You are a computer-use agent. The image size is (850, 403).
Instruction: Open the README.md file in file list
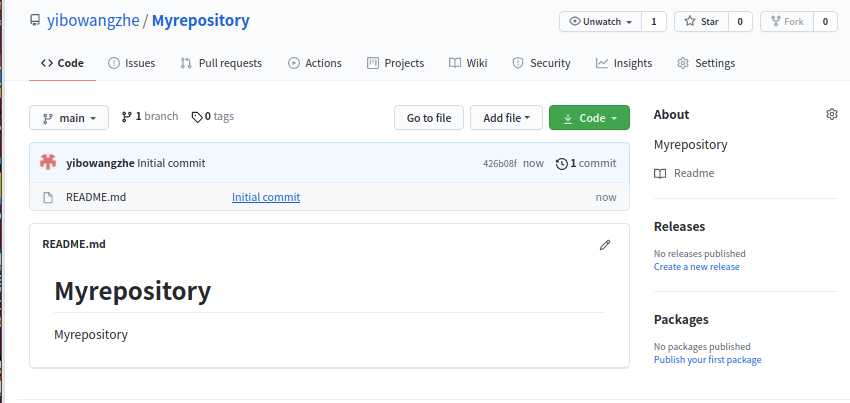coord(96,197)
